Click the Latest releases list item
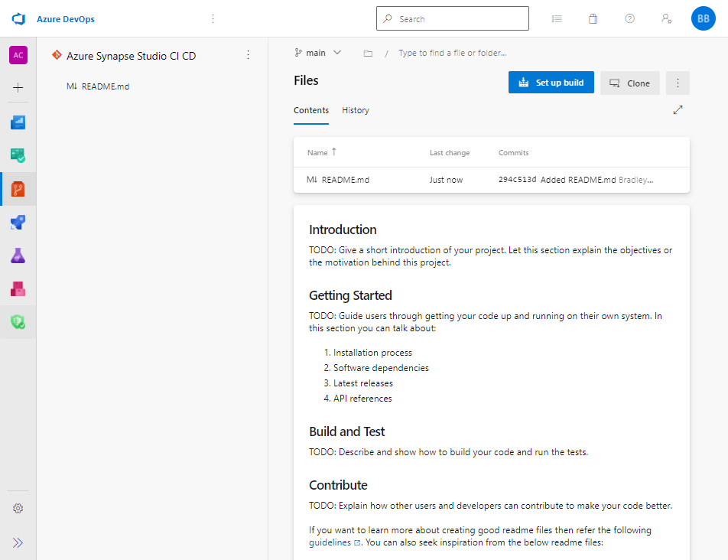Image resolution: width=728 pixels, height=560 pixels. 363,383
